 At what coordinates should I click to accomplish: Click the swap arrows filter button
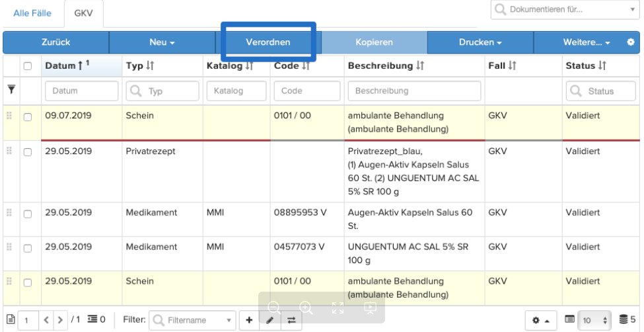pos(291,320)
